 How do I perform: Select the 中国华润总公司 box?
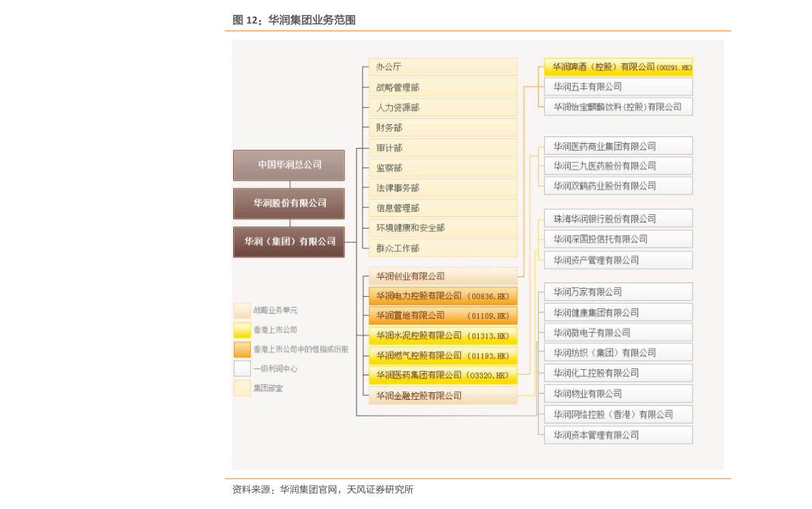point(288,165)
